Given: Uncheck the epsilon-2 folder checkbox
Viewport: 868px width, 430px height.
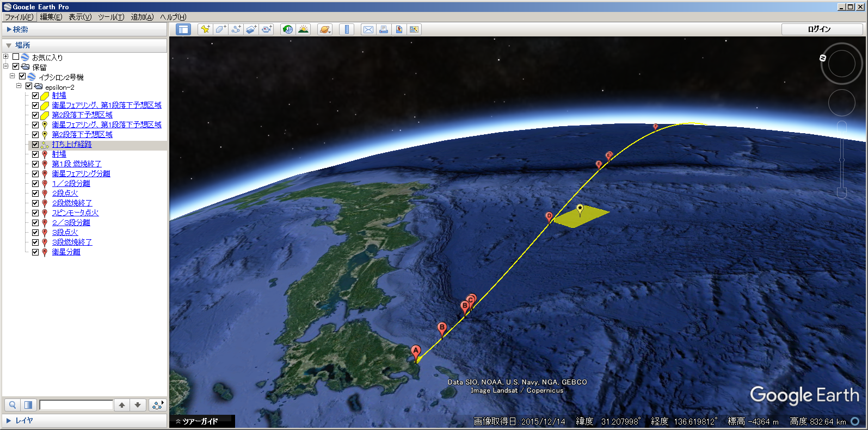Looking at the screenshot, I should coord(29,86).
